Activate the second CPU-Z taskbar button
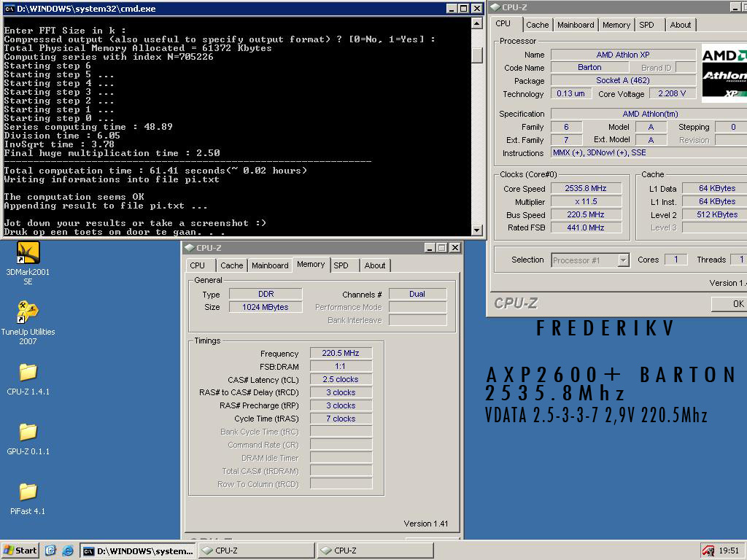747x560 pixels. click(x=376, y=551)
